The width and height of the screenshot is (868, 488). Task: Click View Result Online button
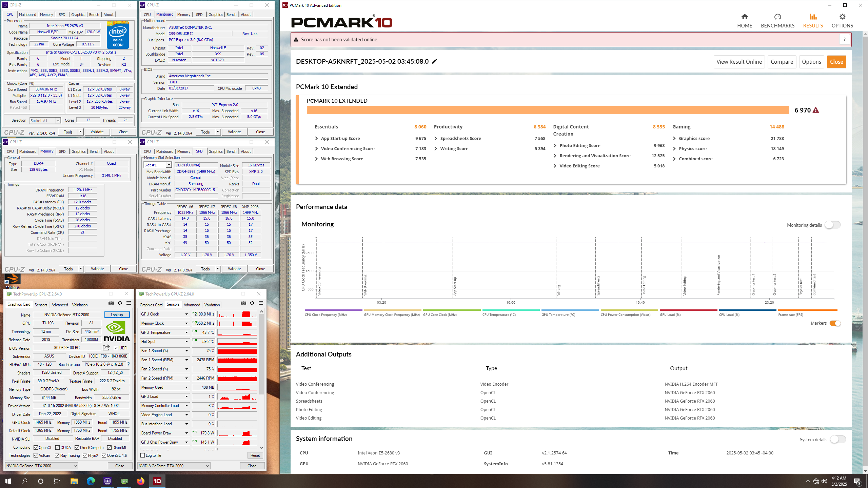click(739, 62)
